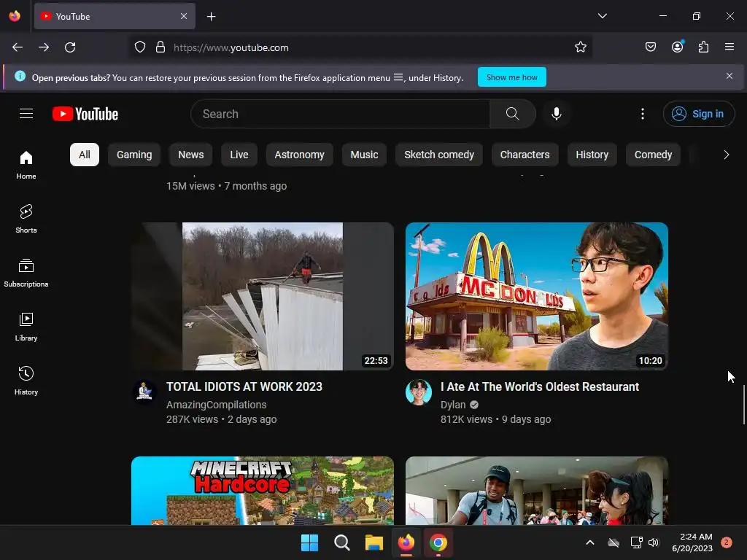Screen dimensions: 747x560
Task: Reload the current page
Action: (x=70, y=47)
